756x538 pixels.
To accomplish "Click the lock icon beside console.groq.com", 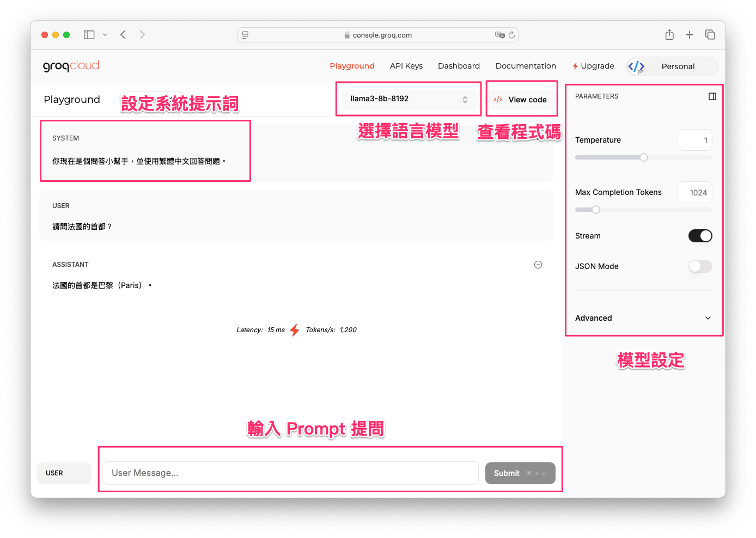I will tap(347, 35).
